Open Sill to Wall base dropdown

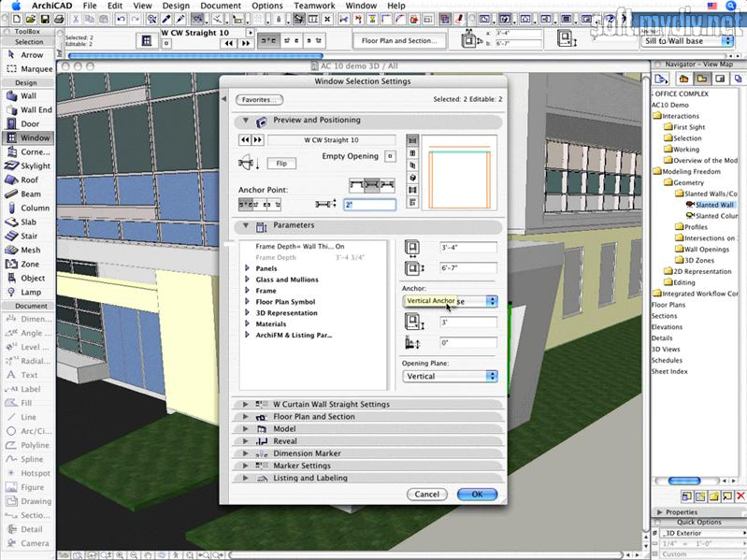[686, 41]
